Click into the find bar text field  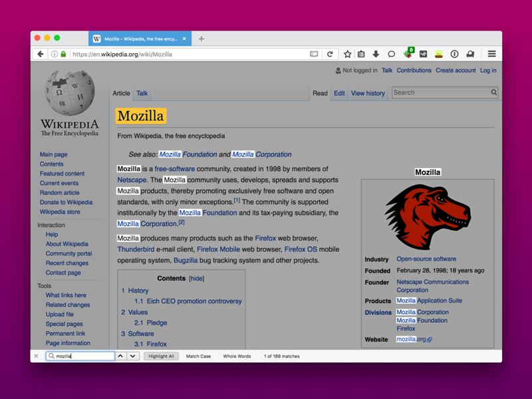pyautogui.click(x=80, y=356)
